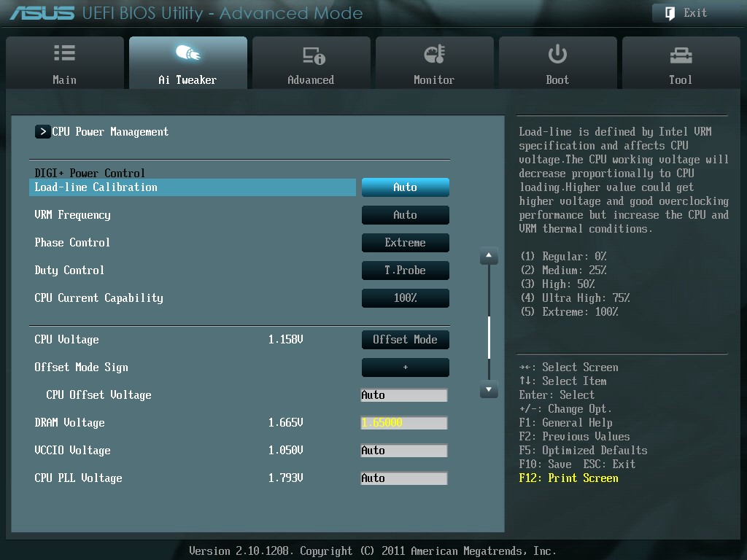Open the Main tab
The height and width of the screenshot is (560, 747).
tap(65, 63)
